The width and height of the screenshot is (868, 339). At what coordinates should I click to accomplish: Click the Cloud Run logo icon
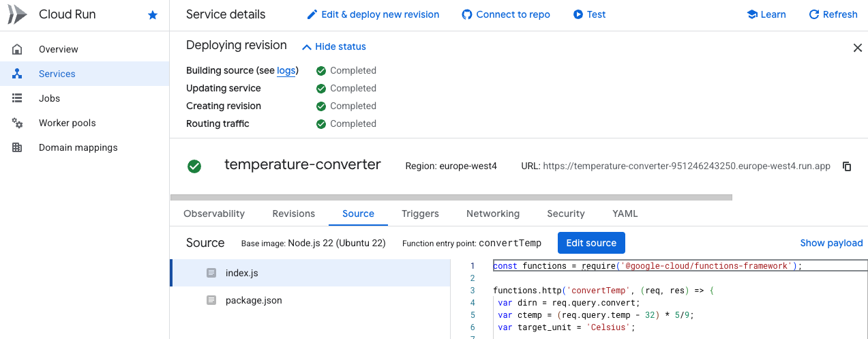pyautogui.click(x=17, y=14)
